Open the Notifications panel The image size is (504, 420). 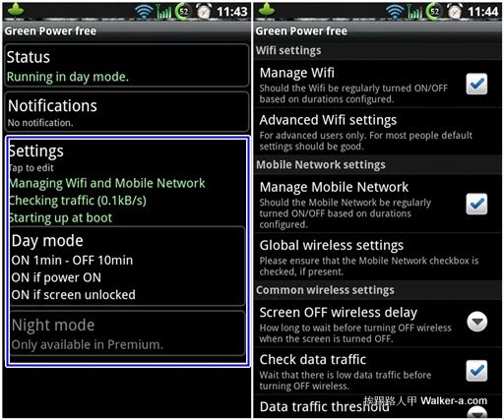127,112
